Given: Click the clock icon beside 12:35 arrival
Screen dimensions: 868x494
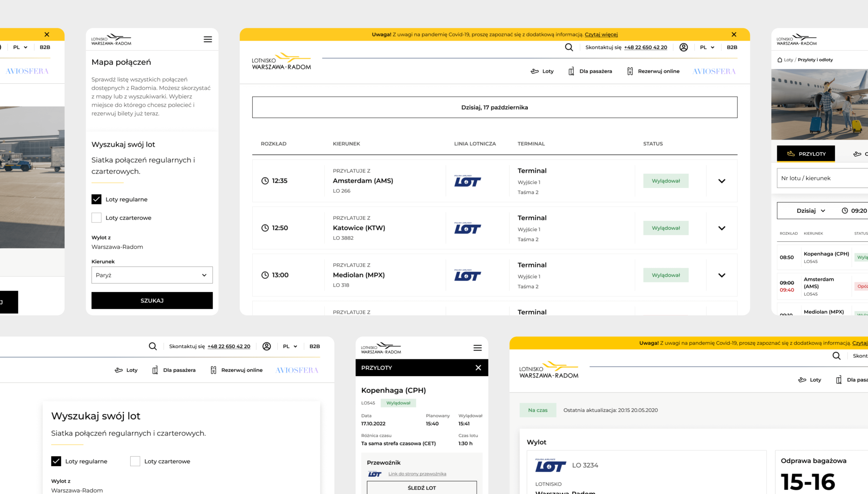Looking at the screenshot, I should [x=265, y=181].
